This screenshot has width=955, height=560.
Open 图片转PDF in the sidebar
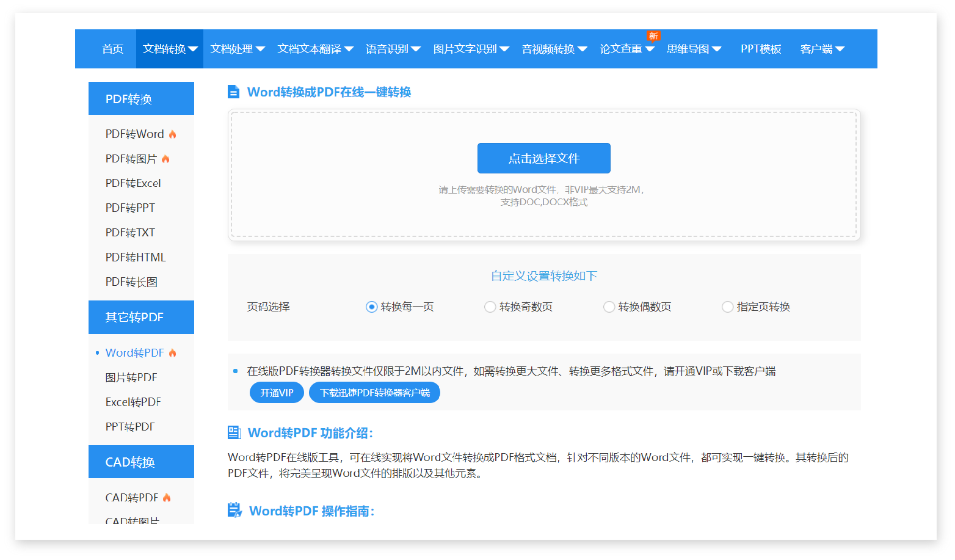pyautogui.click(x=131, y=377)
